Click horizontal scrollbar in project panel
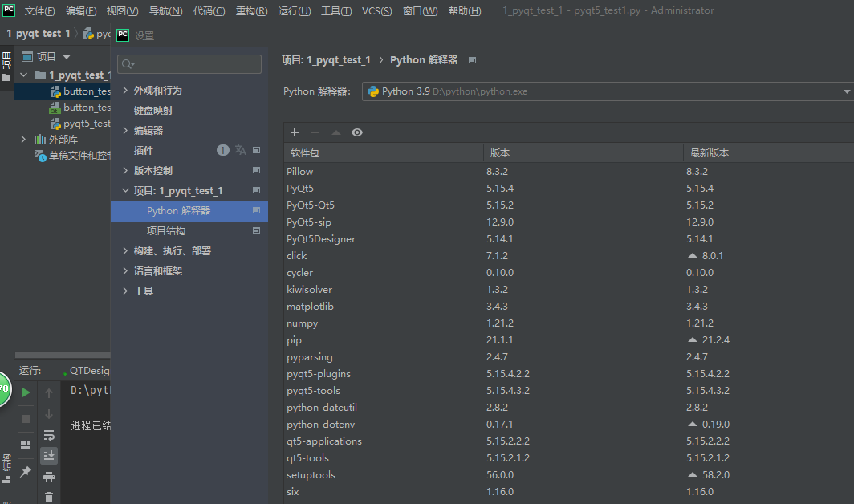Image resolution: width=854 pixels, height=504 pixels. coord(63,355)
